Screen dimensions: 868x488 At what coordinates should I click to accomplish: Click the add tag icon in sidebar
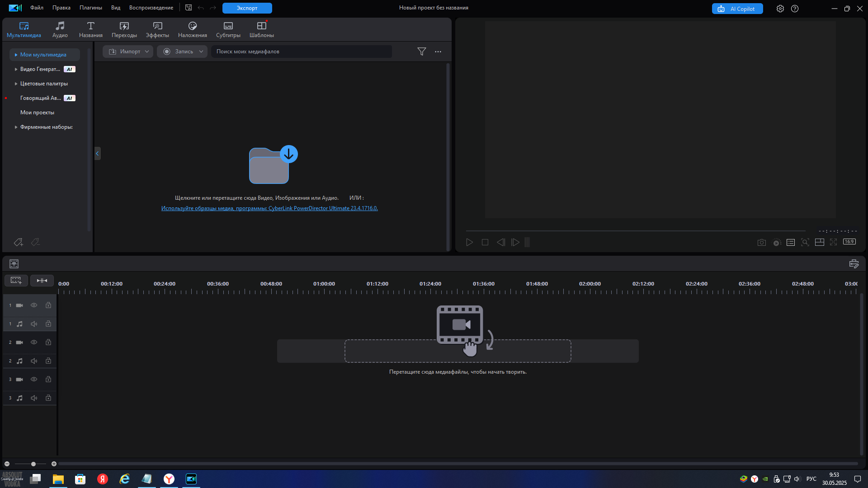click(18, 243)
